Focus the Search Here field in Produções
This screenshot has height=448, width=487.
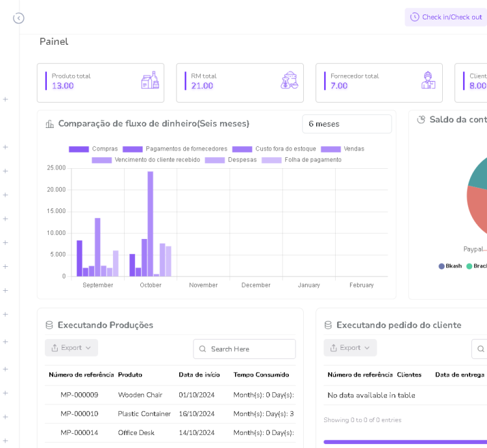point(250,349)
